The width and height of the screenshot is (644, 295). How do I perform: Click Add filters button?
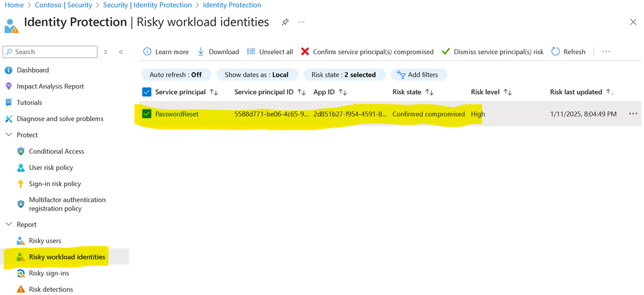pos(418,75)
